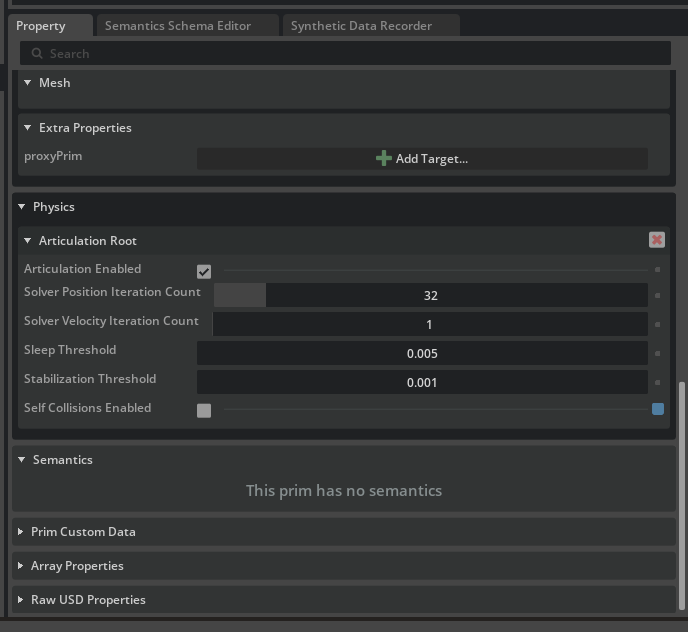Expand the Prim Custom Data section
This screenshot has width=688, height=632.
coord(21,532)
